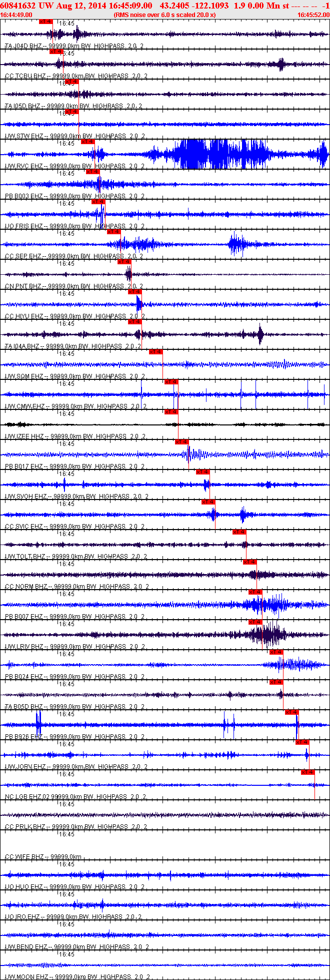Select the red pick marker on UW IZEE trace
This screenshot has height=980, width=330.
pyautogui.click(x=171, y=412)
